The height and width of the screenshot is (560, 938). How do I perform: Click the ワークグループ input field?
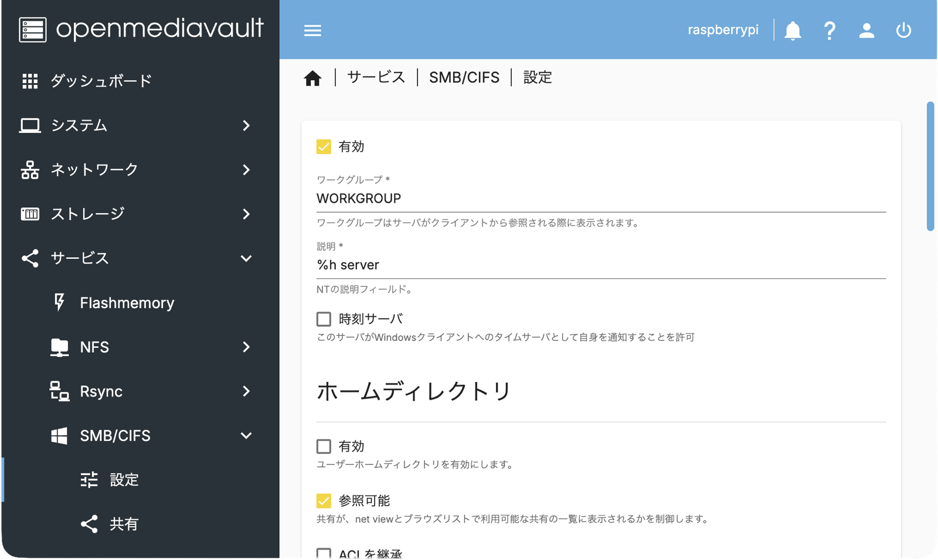click(600, 199)
